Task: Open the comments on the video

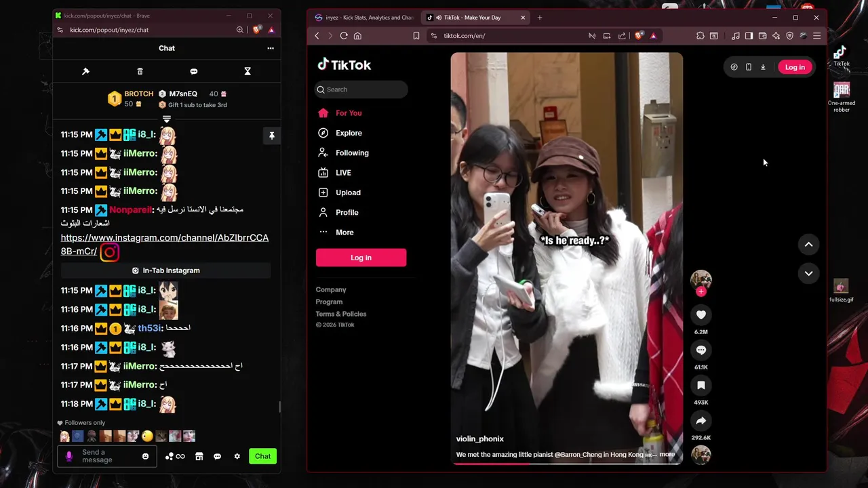Action: 701,350
